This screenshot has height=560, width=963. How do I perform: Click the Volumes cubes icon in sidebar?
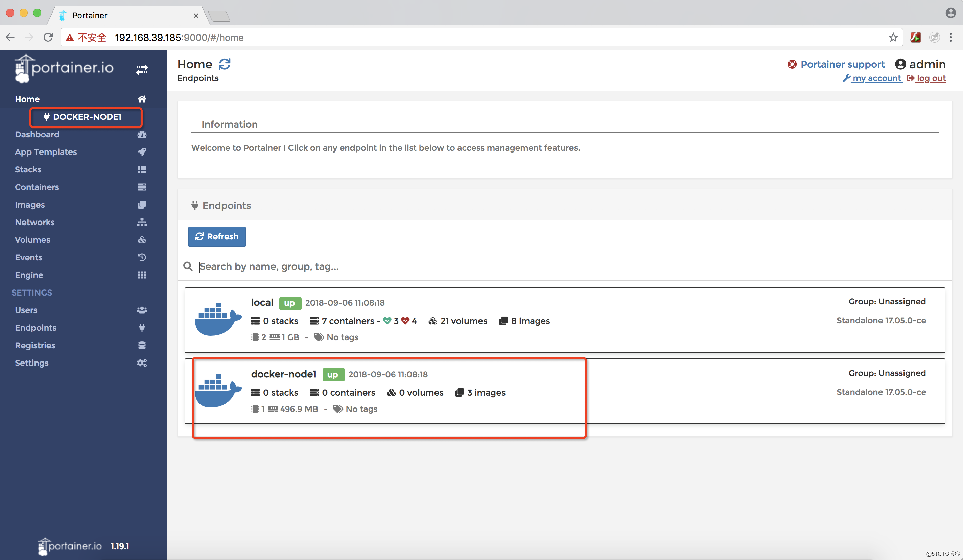[x=142, y=240]
